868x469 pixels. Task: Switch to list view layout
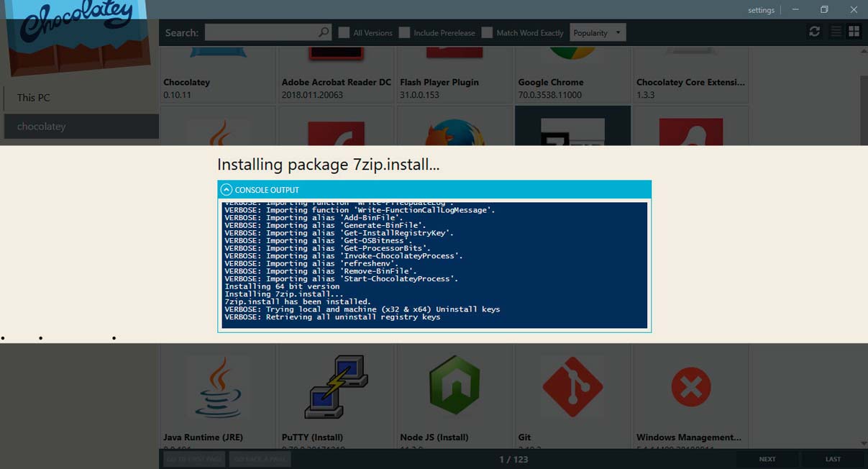pos(836,32)
